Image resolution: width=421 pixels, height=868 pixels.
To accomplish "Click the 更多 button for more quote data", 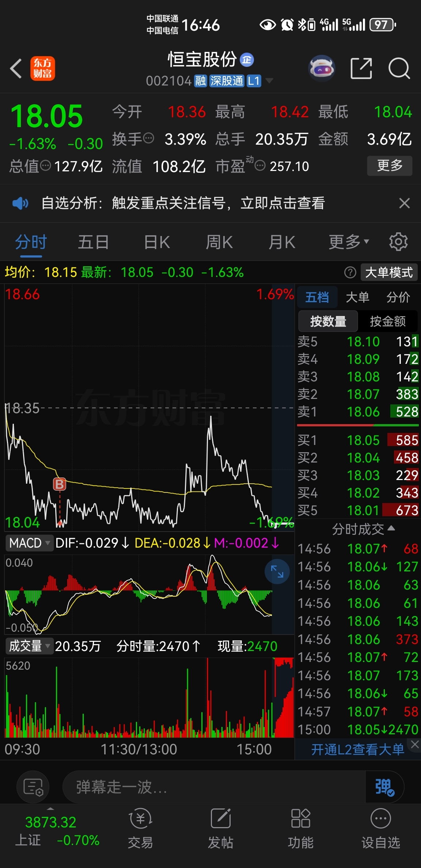I will coord(390,166).
